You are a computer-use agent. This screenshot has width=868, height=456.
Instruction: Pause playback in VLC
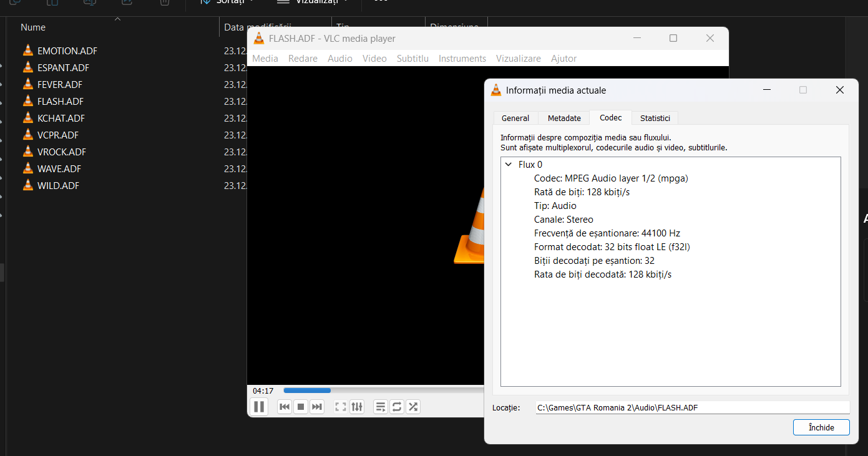pyautogui.click(x=259, y=407)
